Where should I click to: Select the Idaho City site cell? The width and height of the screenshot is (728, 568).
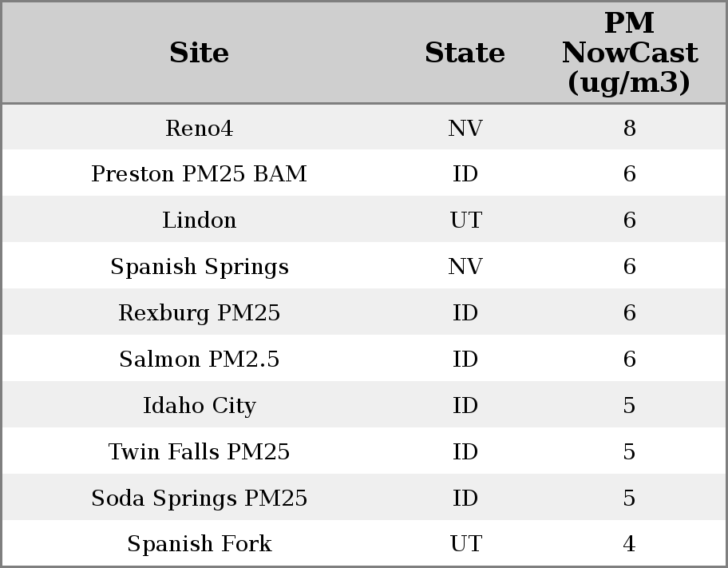coord(199,406)
